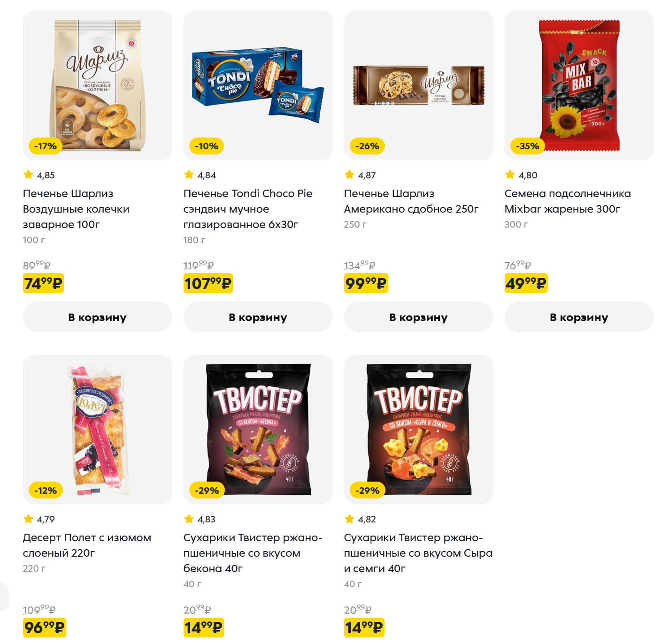The height and width of the screenshot is (644, 669).
Task: Open Твистер cheese and salmon croutons image
Action: 418,429
